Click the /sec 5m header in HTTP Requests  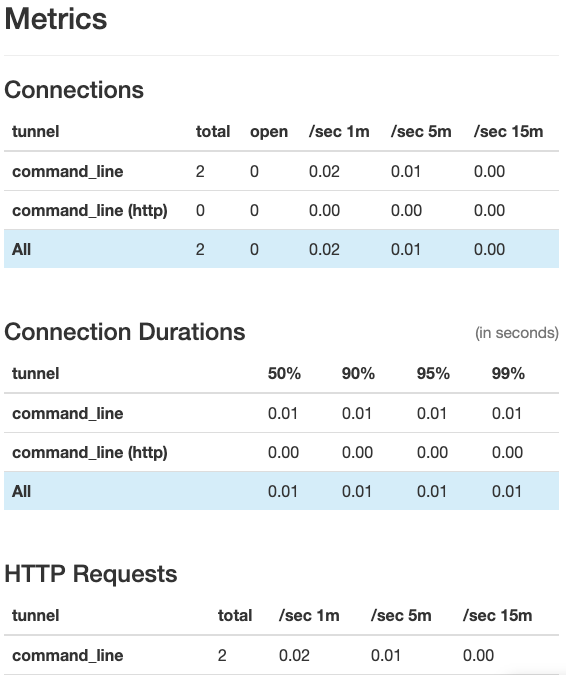pyautogui.click(x=401, y=616)
